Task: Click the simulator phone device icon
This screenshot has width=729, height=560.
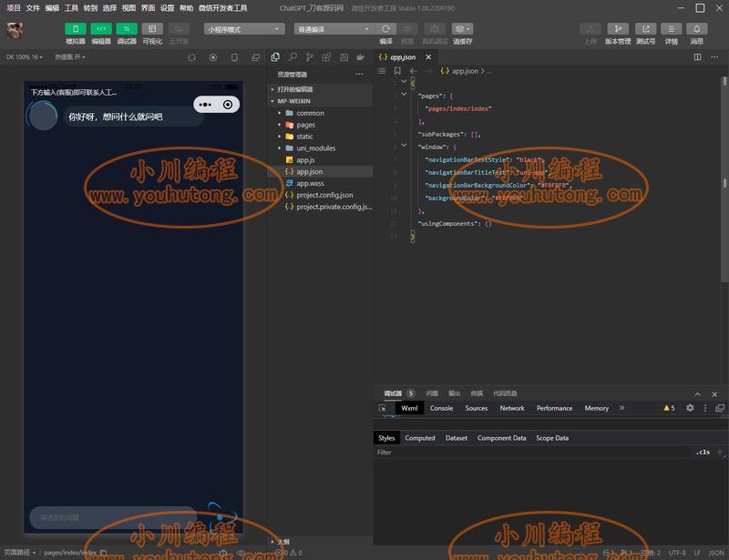Action: click(x=234, y=57)
